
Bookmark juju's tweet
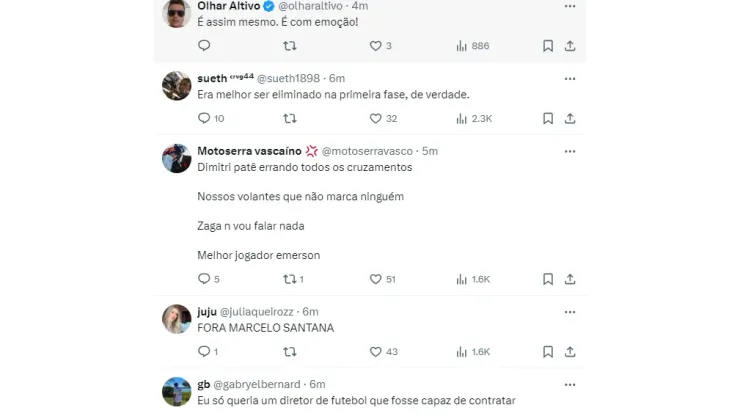[547, 352]
